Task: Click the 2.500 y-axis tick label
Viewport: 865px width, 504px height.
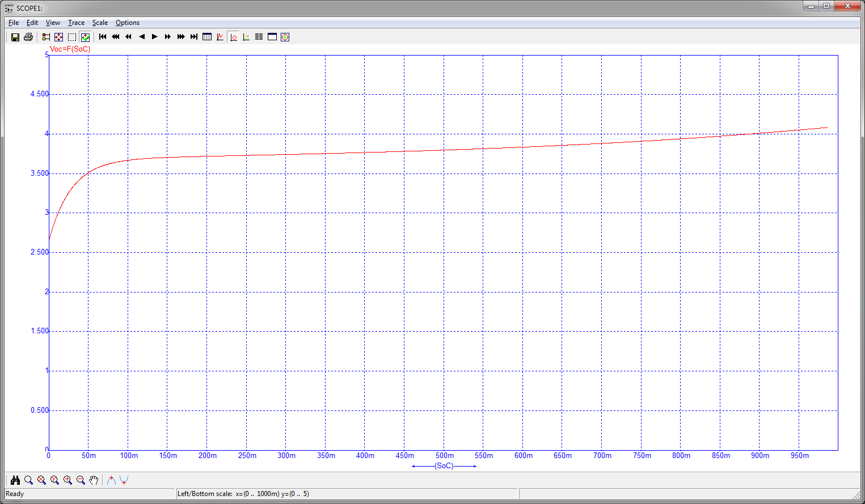Action: click(x=40, y=252)
